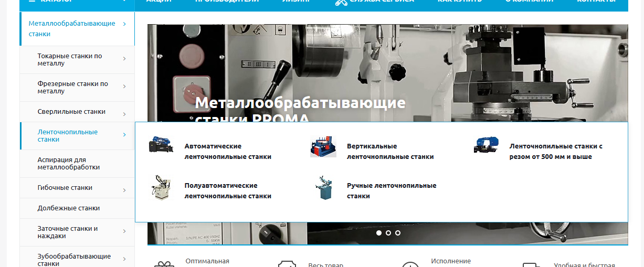This screenshot has width=644, height=267.
Task: Open Полуавтоматические ленточнопильные станки link
Action: (228, 190)
